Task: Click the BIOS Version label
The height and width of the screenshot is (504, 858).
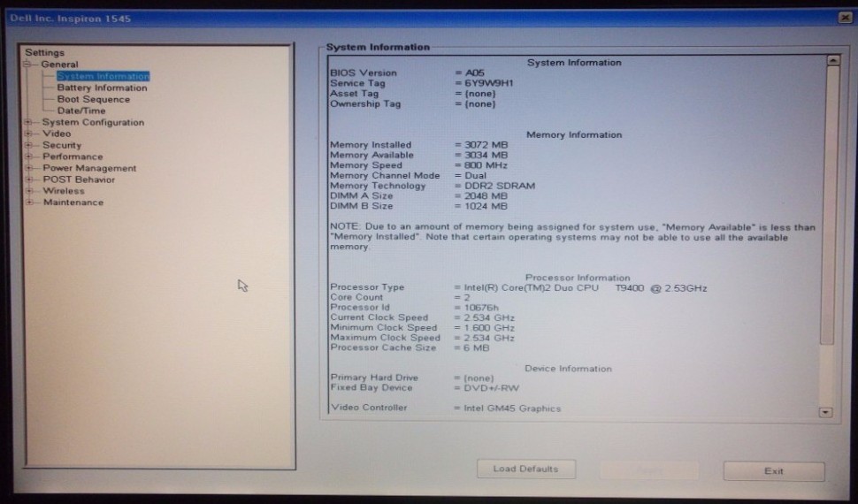Action: click(x=364, y=73)
